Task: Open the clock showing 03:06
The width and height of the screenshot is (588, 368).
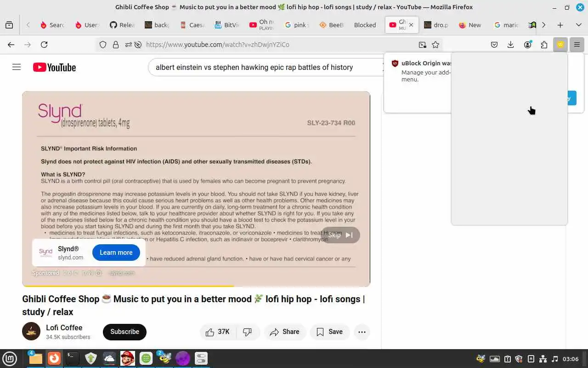Action: pos(571,359)
